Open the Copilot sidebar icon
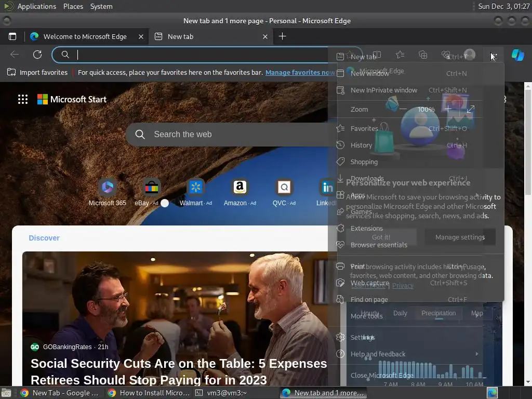This screenshot has width=532, height=399. 518,55
